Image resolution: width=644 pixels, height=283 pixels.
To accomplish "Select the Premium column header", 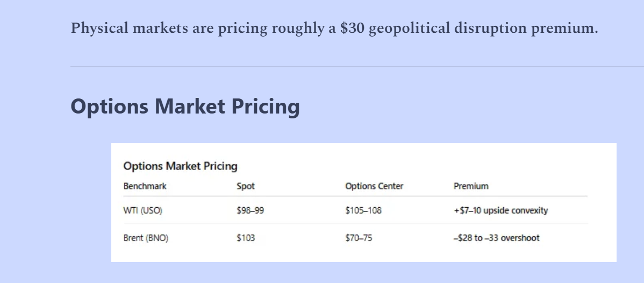I will point(471,186).
